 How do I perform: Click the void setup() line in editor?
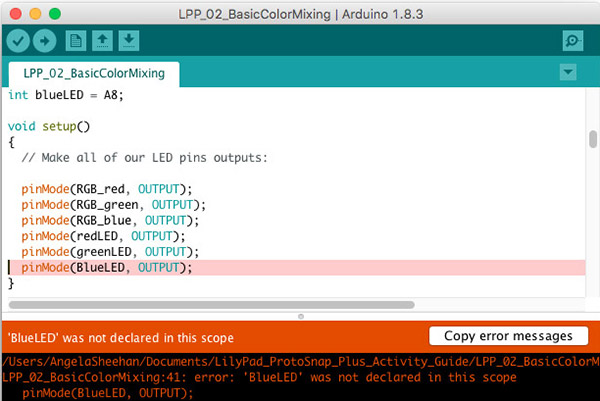tap(49, 126)
